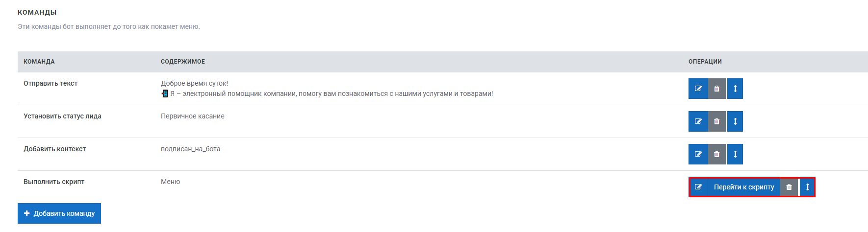Select the 'Первичное касание' content text
This screenshot has width=868, height=232.
tap(193, 116)
